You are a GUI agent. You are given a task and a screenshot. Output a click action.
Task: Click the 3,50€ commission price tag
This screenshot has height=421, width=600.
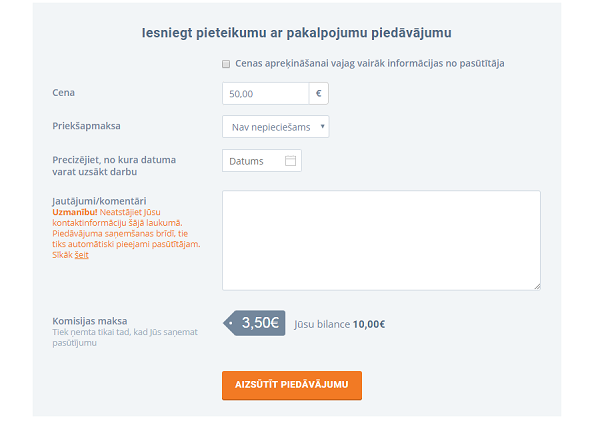[x=256, y=323]
